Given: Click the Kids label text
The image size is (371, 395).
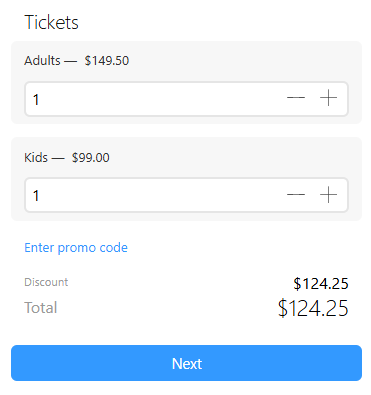Looking at the screenshot, I should coord(36,157).
